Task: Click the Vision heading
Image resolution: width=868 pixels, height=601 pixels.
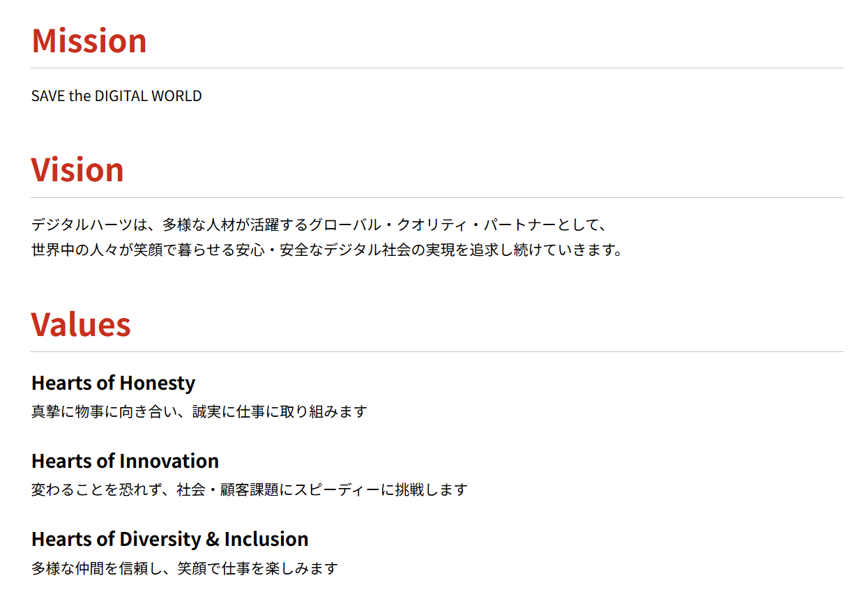Action: [77, 170]
